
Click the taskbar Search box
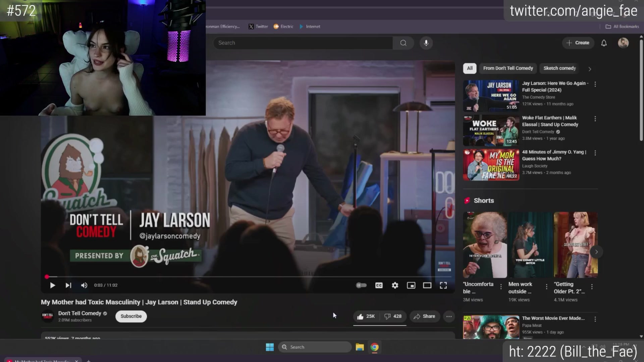(x=315, y=347)
